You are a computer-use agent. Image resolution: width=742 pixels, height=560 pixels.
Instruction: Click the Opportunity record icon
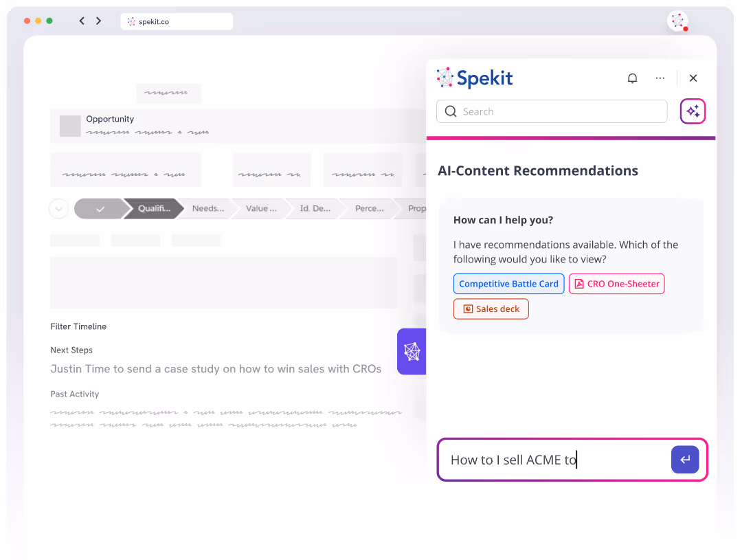click(x=70, y=126)
